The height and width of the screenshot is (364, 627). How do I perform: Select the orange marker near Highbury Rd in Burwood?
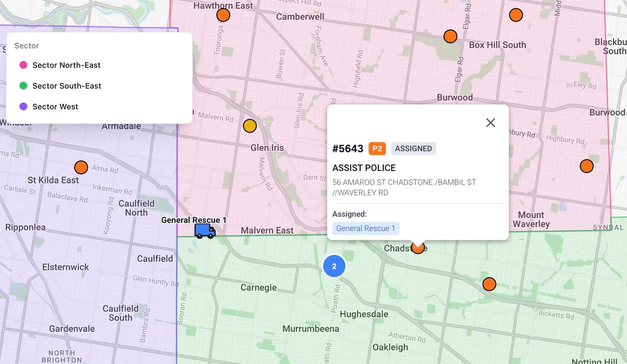pos(587,166)
